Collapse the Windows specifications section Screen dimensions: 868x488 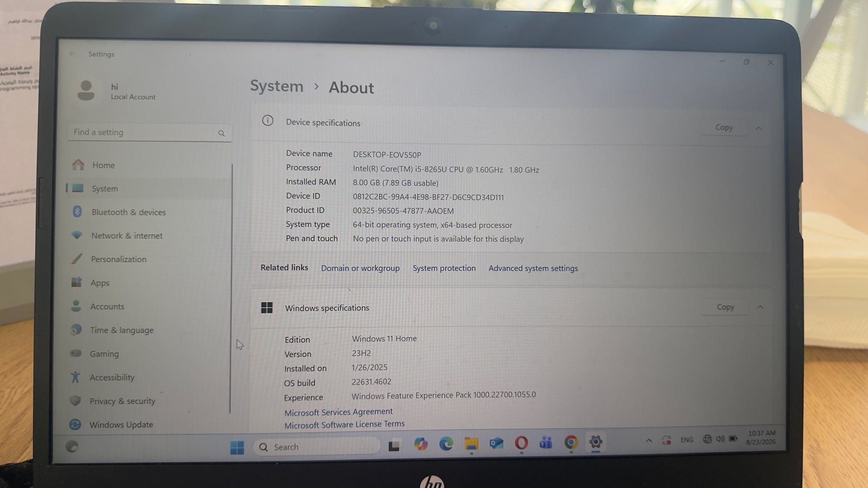760,307
